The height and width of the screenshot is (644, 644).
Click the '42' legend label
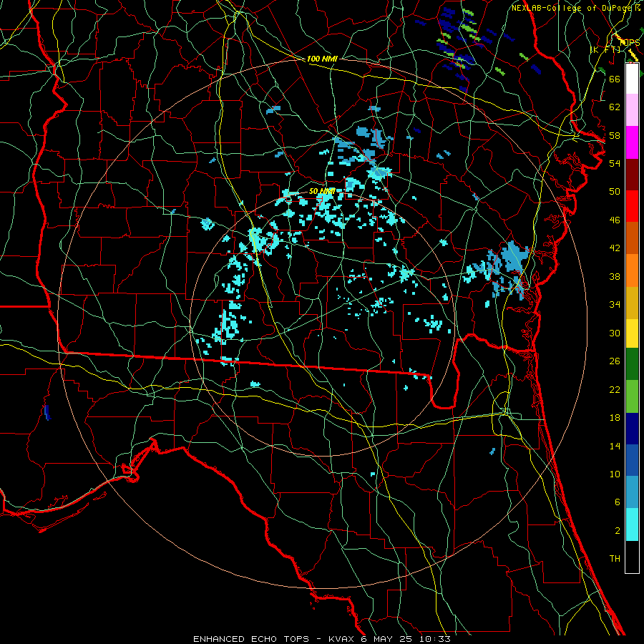click(x=615, y=248)
